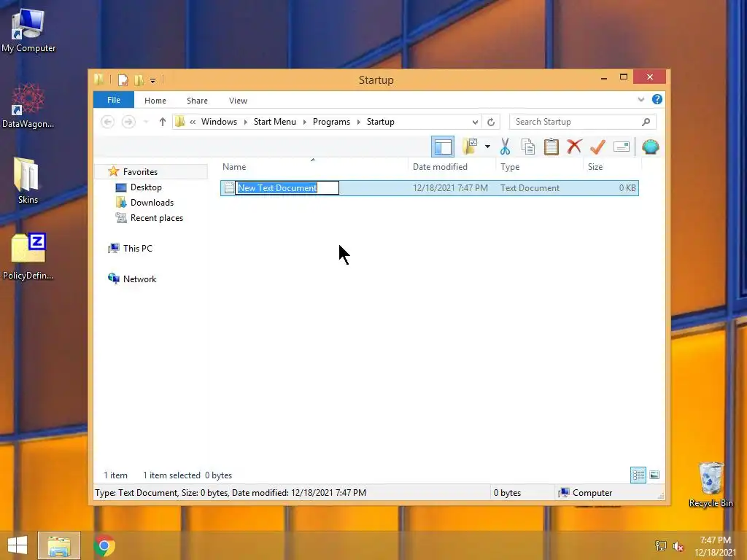Screen dimensions: 747x560
Task: Switch to the Home ribbon tab
Action: (x=155, y=101)
